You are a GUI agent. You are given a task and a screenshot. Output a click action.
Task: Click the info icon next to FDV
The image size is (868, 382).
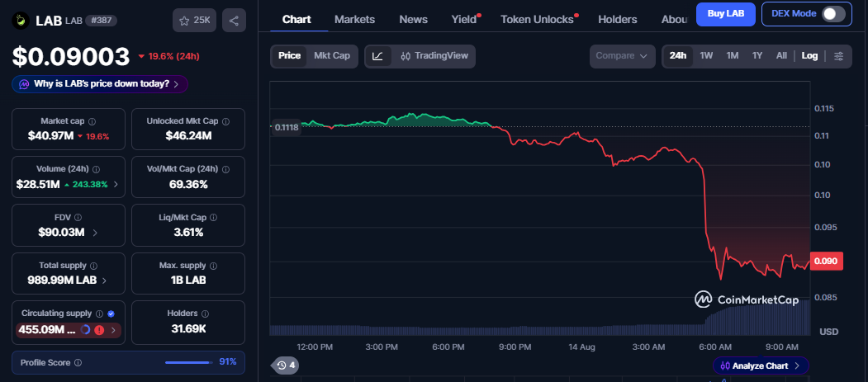pos(78,217)
